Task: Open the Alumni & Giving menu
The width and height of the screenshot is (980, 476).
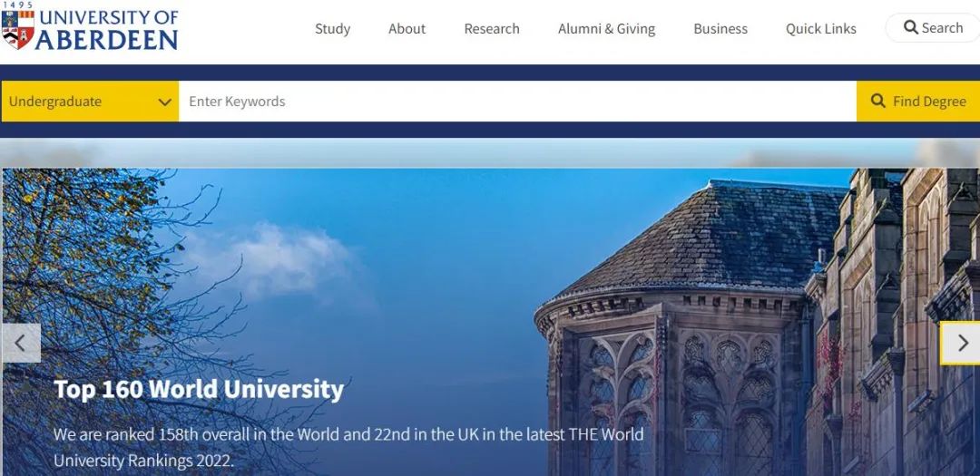Action: click(606, 29)
